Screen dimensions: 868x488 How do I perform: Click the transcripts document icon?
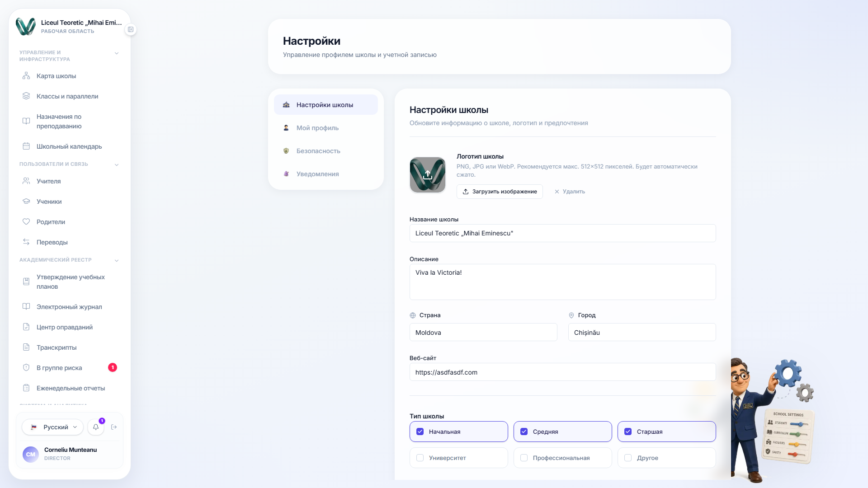[x=26, y=347]
